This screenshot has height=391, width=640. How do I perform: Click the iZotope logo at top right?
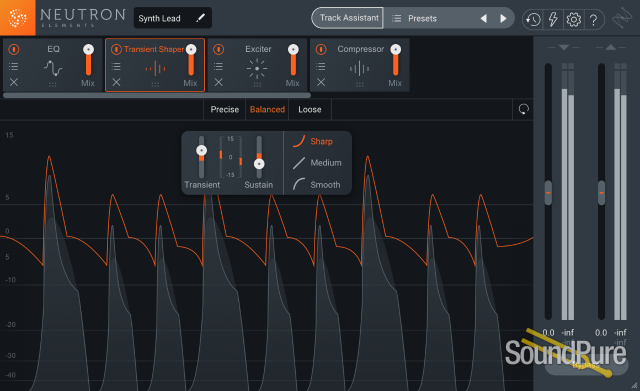[x=622, y=19]
